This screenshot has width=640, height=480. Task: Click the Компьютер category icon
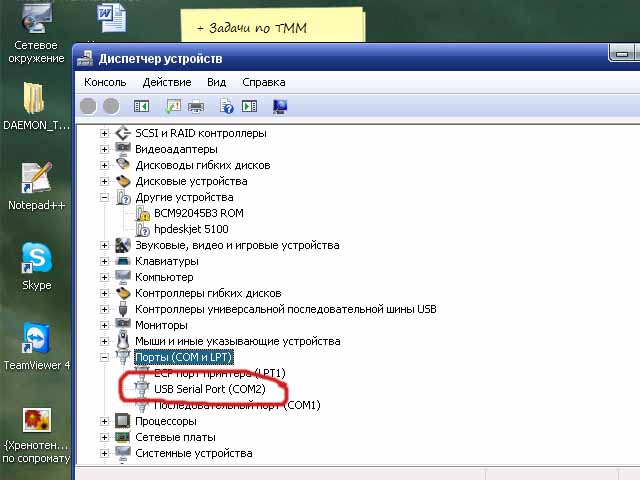(x=123, y=277)
